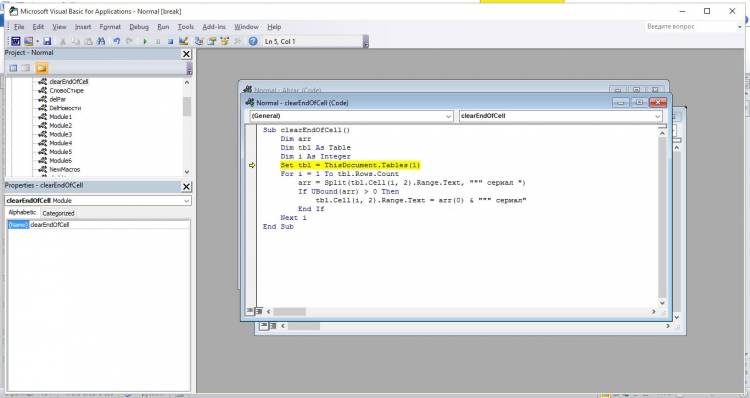Viewport: 750px width, 398px height.
Task: Click the Undo arrow icon
Action: click(116, 42)
